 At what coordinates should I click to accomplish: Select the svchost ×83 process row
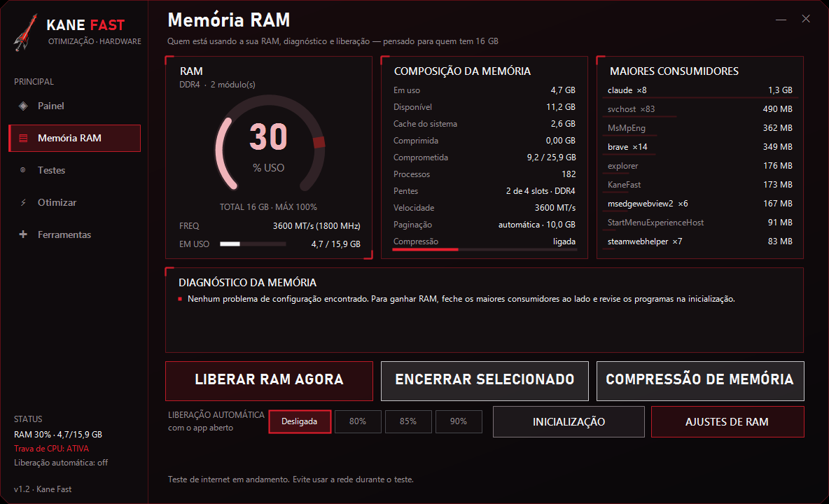[x=700, y=109]
